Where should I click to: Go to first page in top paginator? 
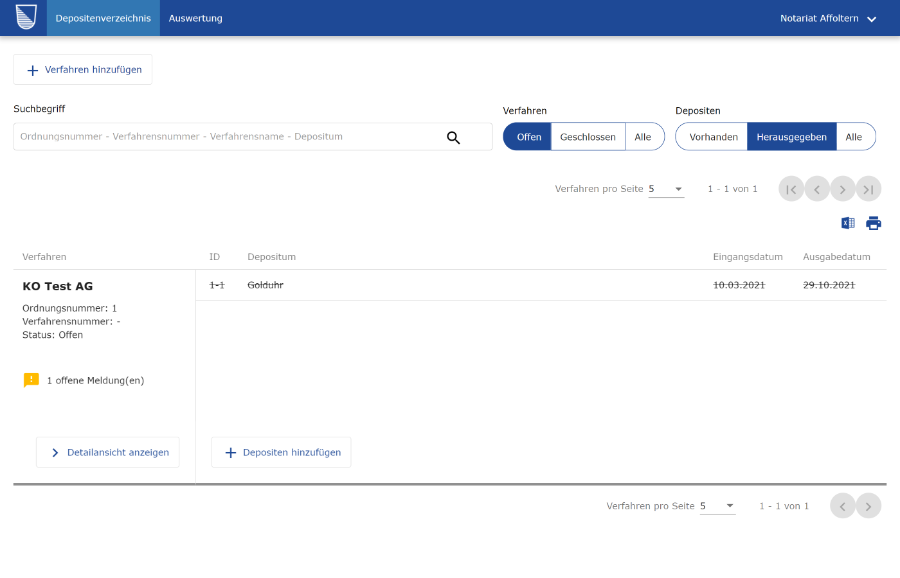[x=791, y=189]
